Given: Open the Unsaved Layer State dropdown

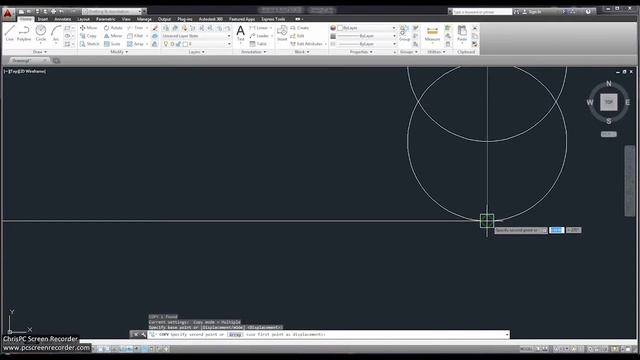Looking at the screenshot, I should coord(196,36).
